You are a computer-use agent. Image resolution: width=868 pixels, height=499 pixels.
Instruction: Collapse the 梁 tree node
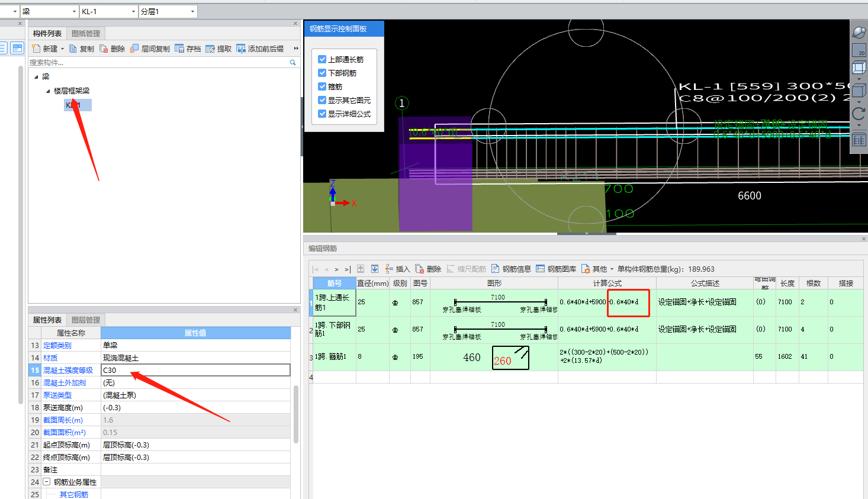coord(36,77)
